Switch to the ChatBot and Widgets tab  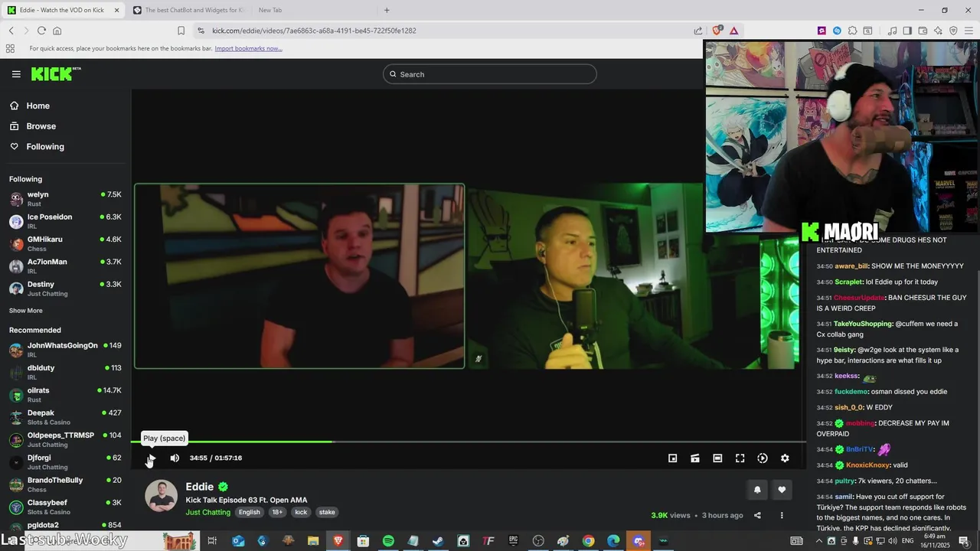[x=188, y=10]
